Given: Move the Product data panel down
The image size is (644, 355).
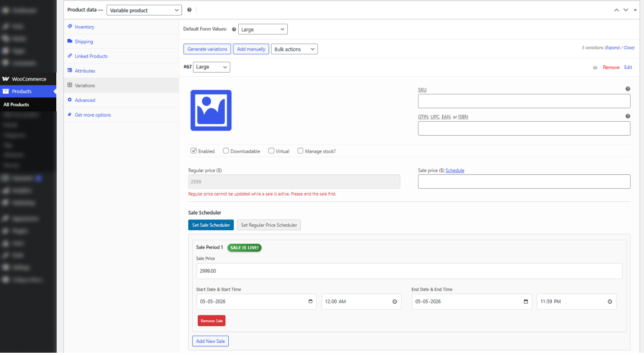Looking at the screenshot, I should (626, 10).
